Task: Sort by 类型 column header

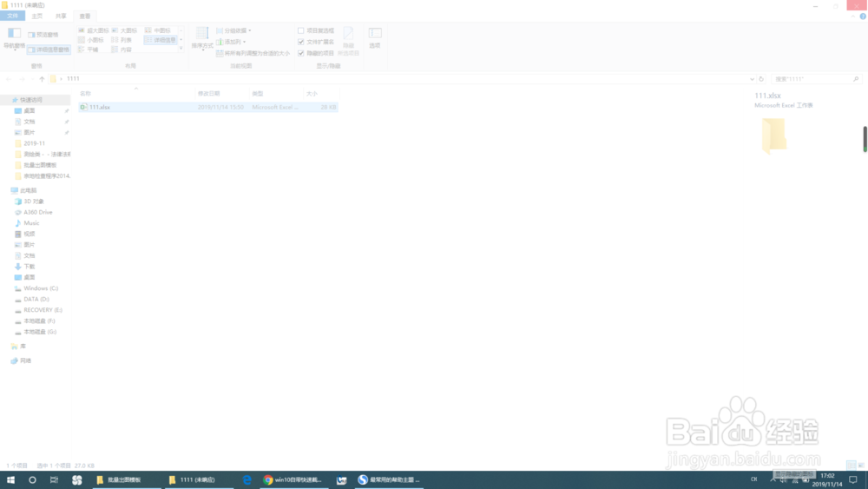Action: (x=276, y=94)
